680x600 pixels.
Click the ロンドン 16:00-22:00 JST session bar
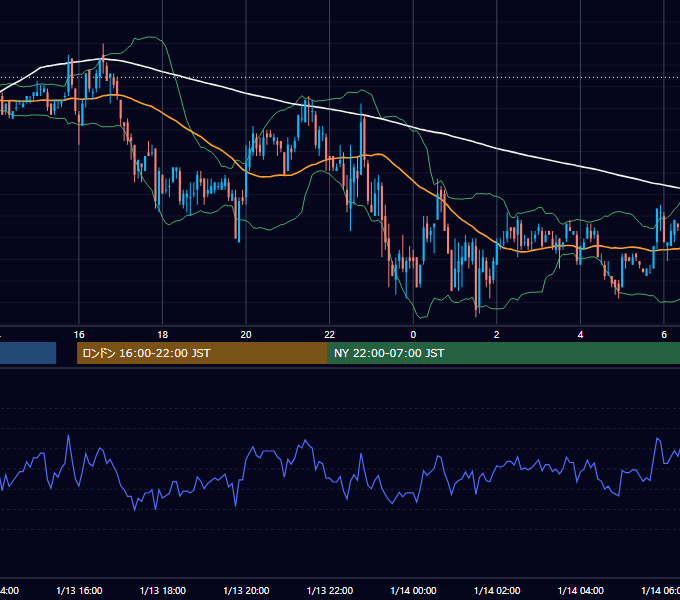(202, 353)
